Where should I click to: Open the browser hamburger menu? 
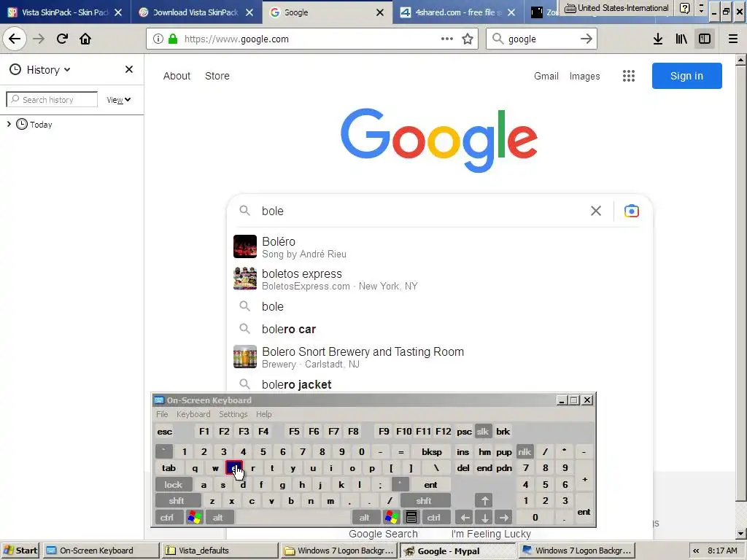[733, 39]
